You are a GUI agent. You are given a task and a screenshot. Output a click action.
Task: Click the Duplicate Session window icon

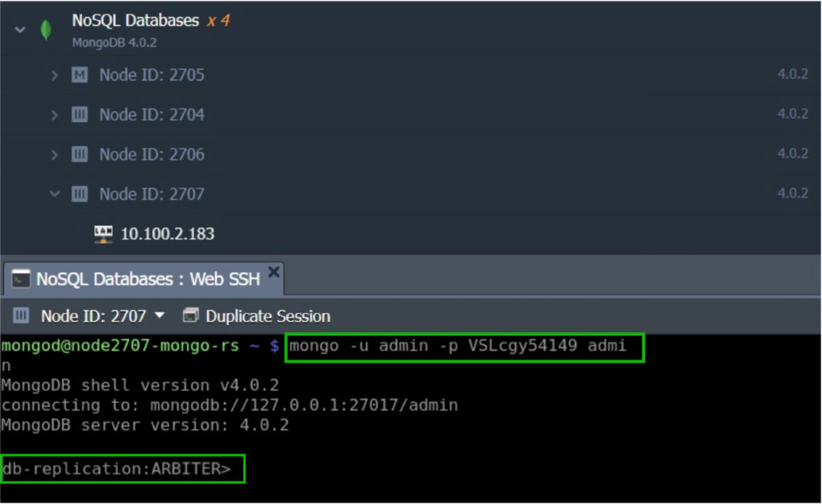[190, 315]
